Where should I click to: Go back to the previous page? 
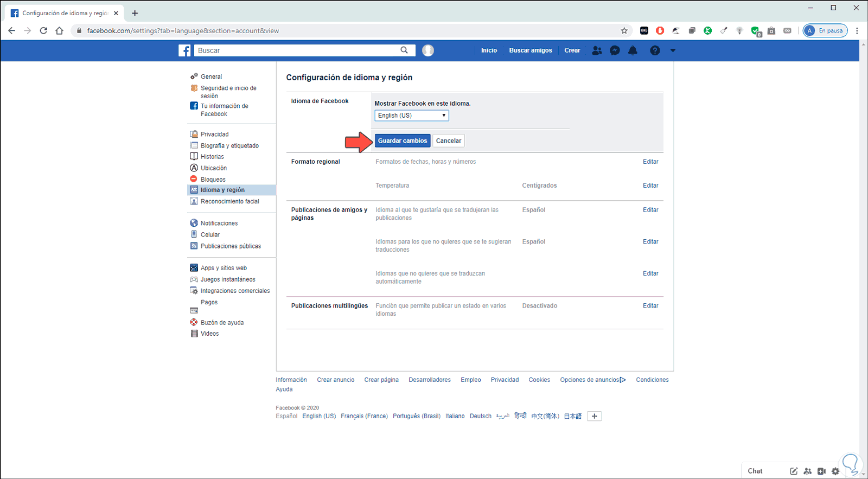point(11,31)
